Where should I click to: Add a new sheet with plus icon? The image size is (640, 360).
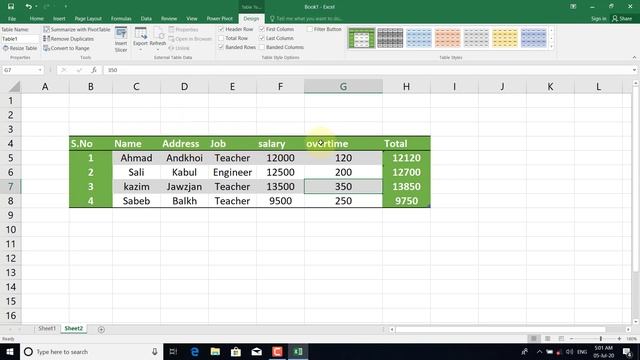101,329
